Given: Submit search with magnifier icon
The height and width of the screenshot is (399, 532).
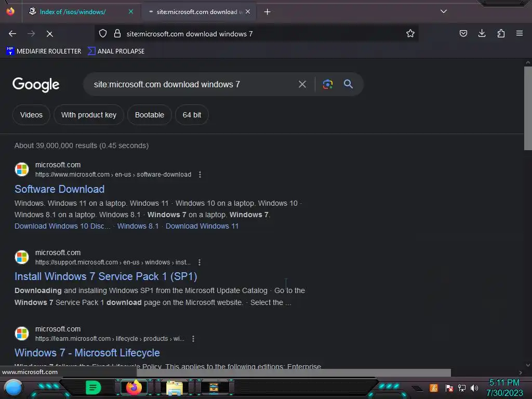Looking at the screenshot, I should pyautogui.click(x=349, y=84).
